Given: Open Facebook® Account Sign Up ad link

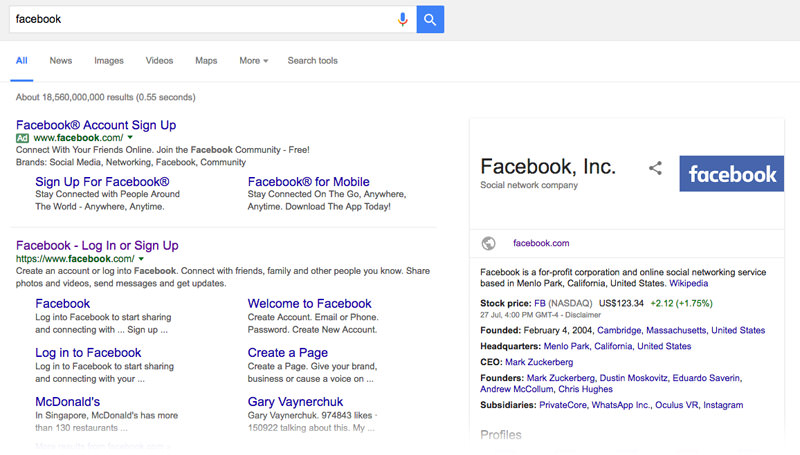Looking at the screenshot, I should [x=96, y=125].
